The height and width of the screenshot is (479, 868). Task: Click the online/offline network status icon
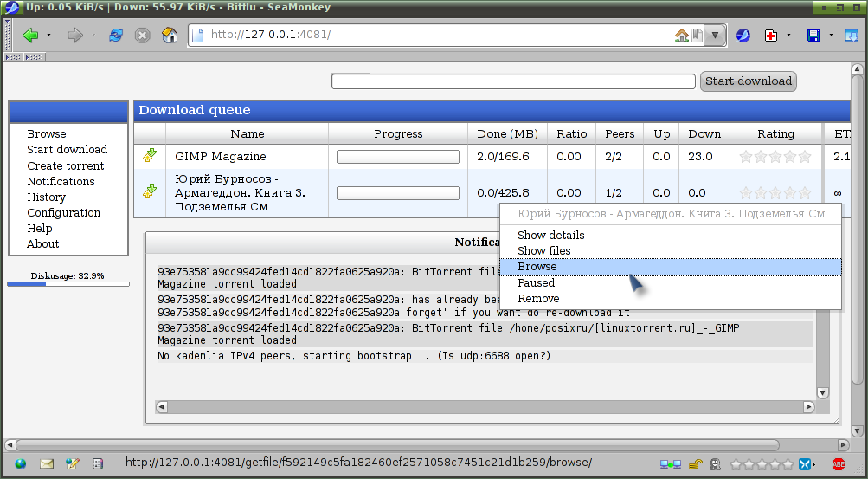coord(671,463)
